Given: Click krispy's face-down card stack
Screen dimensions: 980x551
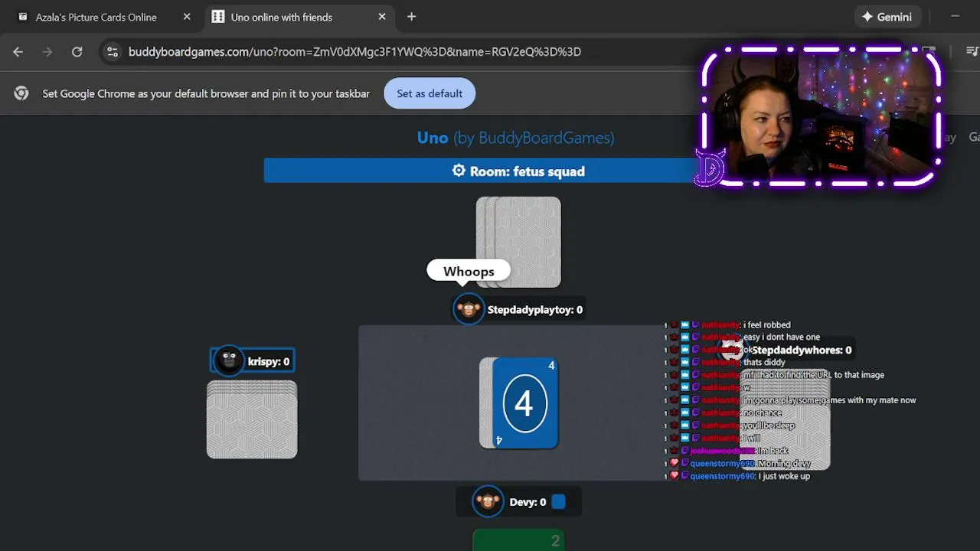Looking at the screenshot, I should point(252,419).
